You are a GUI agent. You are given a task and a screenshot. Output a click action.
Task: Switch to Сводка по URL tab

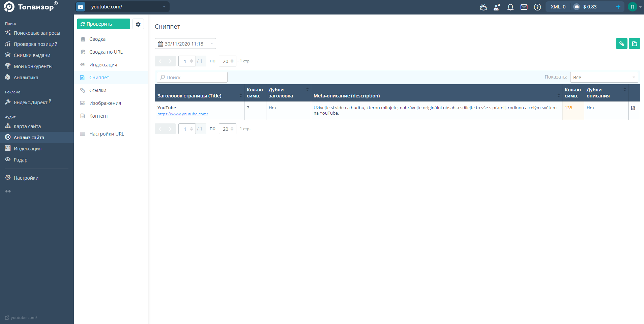click(111, 52)
